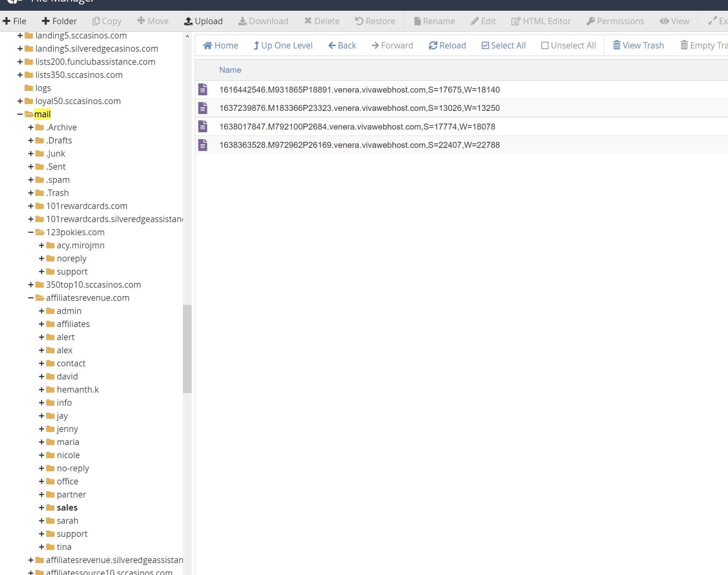Reload the file list
The width and height of the screenshot is (728, 575).
pos(447,45)
